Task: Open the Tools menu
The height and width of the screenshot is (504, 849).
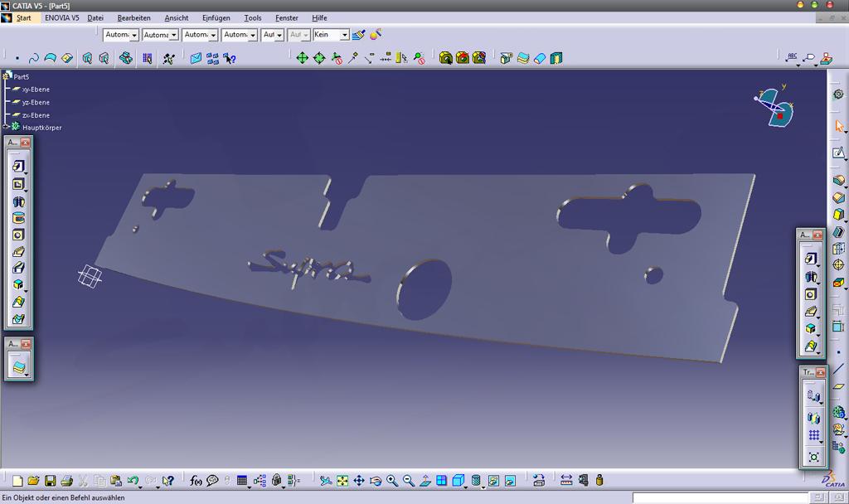Action: 252,18
